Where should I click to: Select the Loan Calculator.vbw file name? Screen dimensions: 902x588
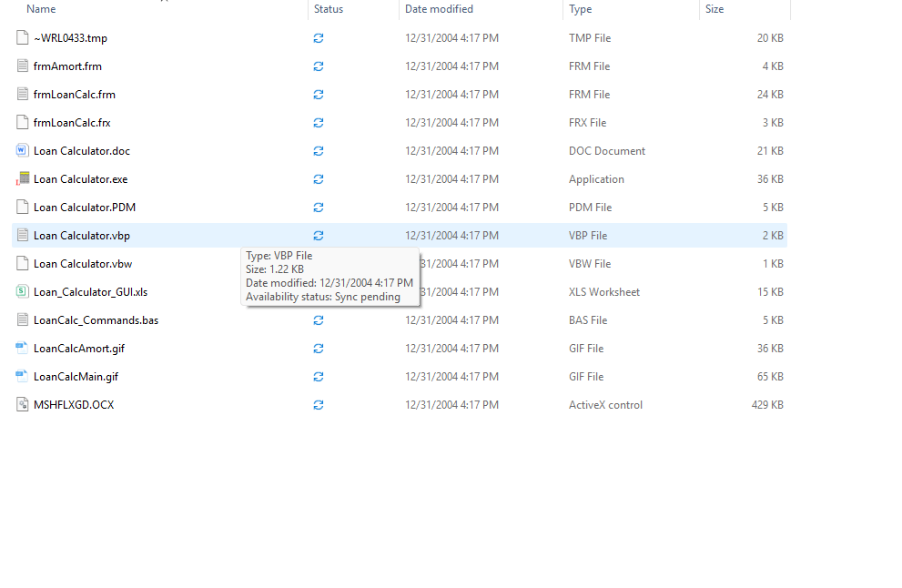(x=83, y=264)
